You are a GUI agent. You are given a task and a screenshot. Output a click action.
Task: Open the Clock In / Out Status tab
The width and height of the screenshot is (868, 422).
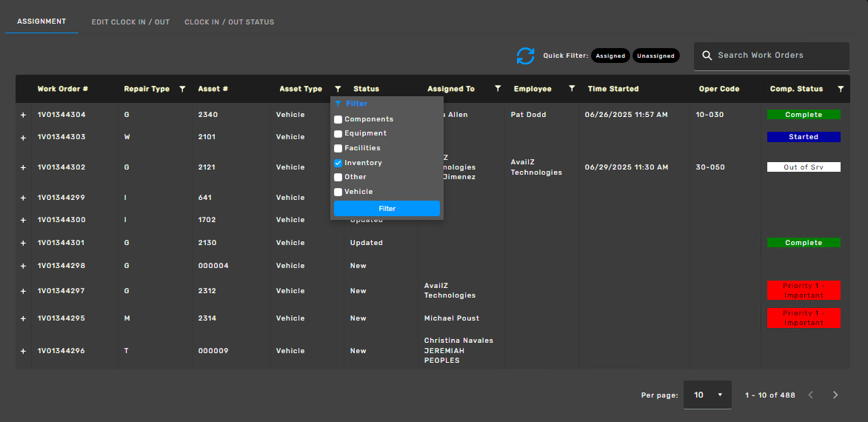click(229, 22)
